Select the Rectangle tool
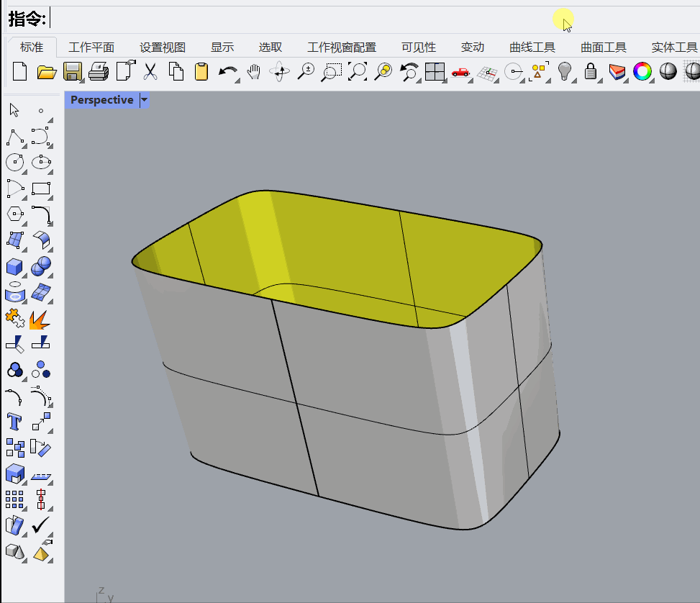 (x=41, y=189)
